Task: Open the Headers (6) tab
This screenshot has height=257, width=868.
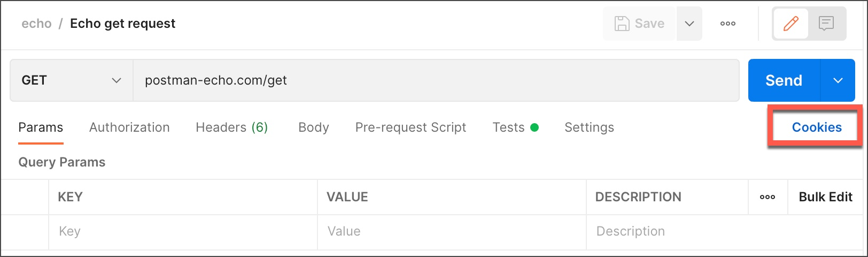Action: [231, 127]
